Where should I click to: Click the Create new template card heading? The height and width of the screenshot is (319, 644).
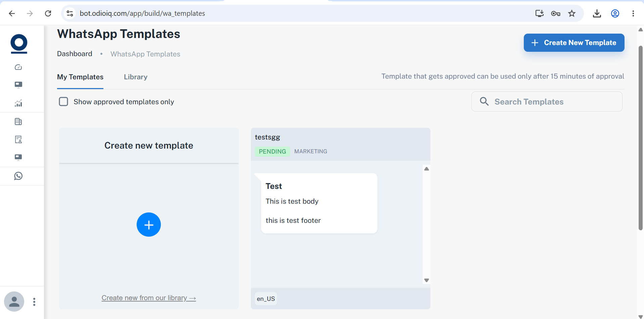coord(149,146)
